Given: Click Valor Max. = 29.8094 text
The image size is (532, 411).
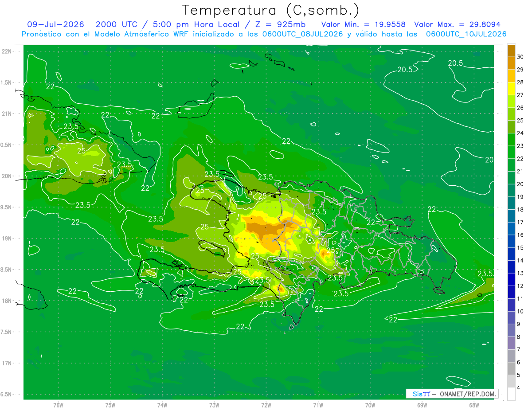Looking at the screenshot, I should 458,24.
